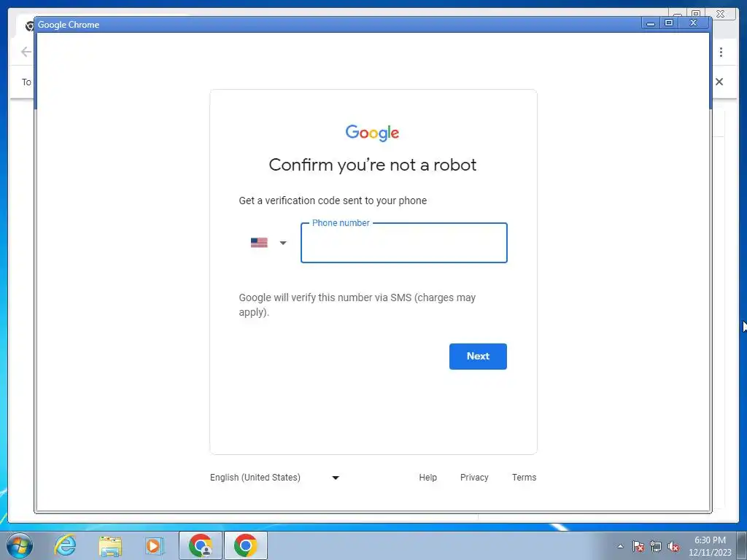Close the front Google Chrome popup window

click(x=694, y=23)
